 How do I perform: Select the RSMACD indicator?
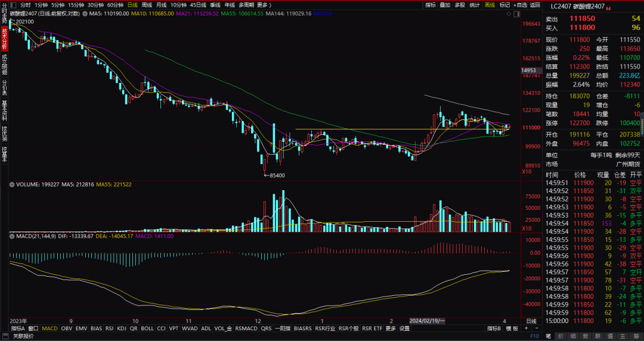tap(247, 328)
